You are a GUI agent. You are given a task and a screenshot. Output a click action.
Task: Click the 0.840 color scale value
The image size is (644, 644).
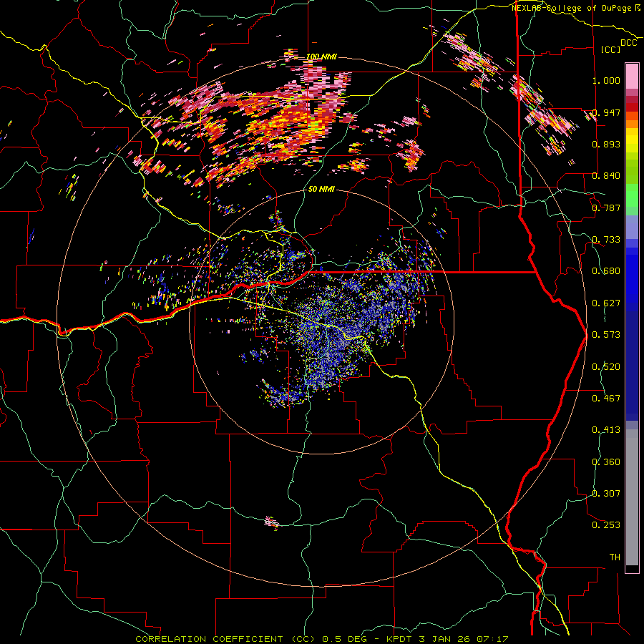(x=606, y=176)
